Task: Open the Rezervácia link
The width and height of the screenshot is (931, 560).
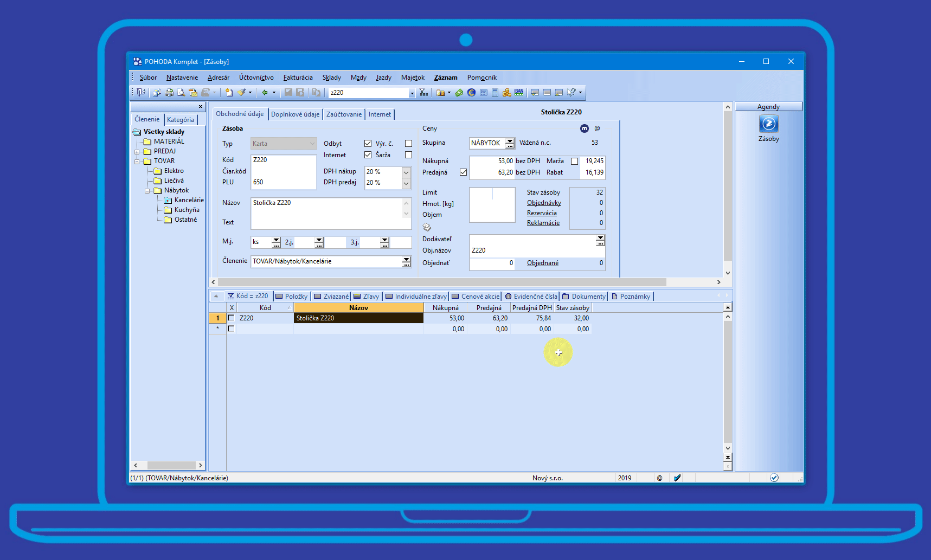Action: click(x=542, y=213)
